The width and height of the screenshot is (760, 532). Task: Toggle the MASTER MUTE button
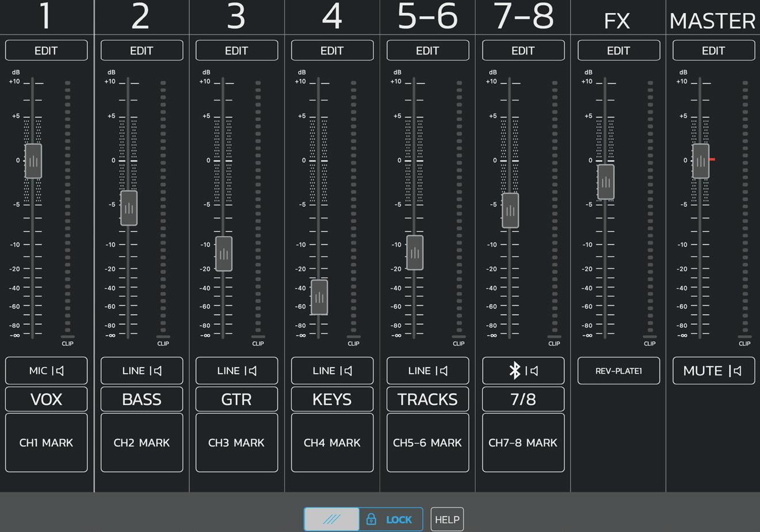(x=714, y=370)
